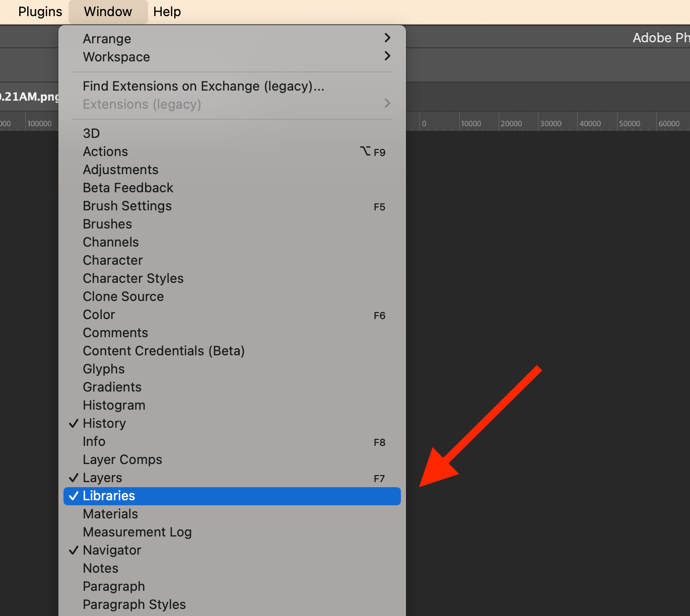Open the Gradients panel
This screenshot has height=616, width=690.
232,387
